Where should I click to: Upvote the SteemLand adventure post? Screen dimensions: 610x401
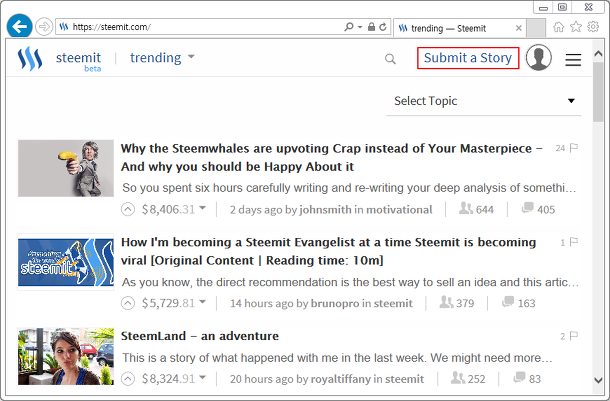tap(127, 379)
